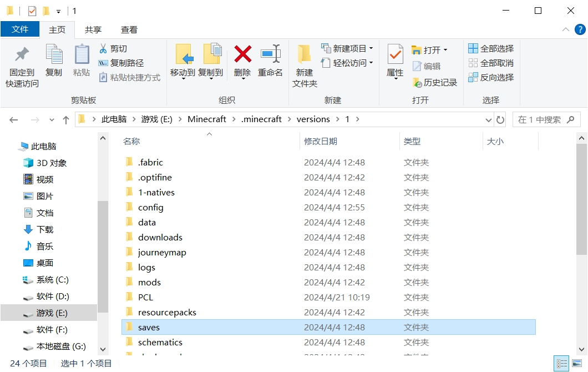The image size is (588, 372).
Task: Expand the New Item (新建项目) dropdown
Action: pos(371,48)
